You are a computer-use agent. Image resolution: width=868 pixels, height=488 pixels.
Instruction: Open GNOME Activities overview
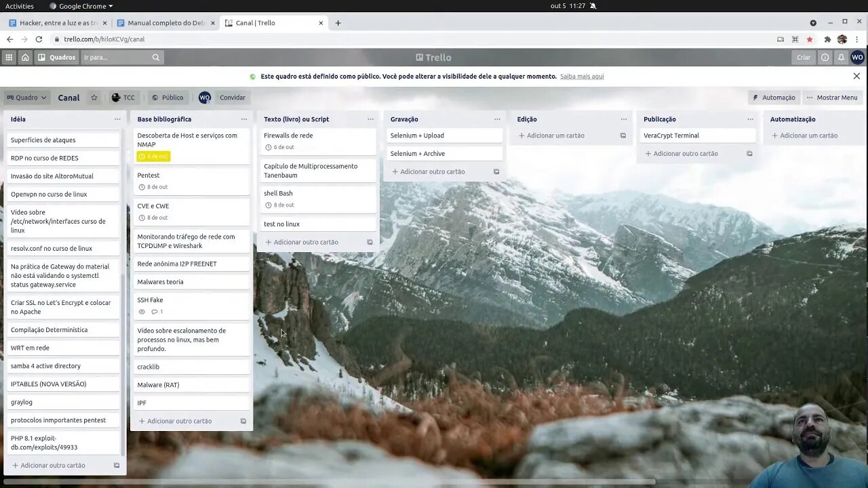(20, 6)
